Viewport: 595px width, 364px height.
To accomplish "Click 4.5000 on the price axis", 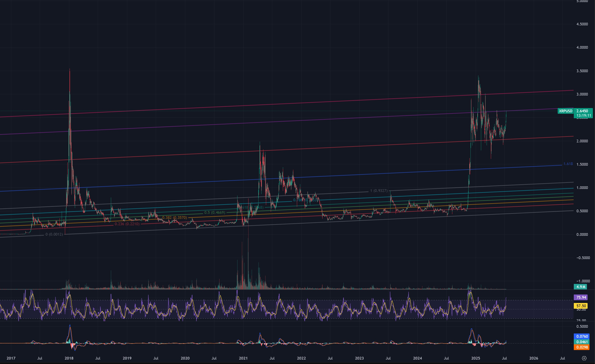I will pos(582,24).
